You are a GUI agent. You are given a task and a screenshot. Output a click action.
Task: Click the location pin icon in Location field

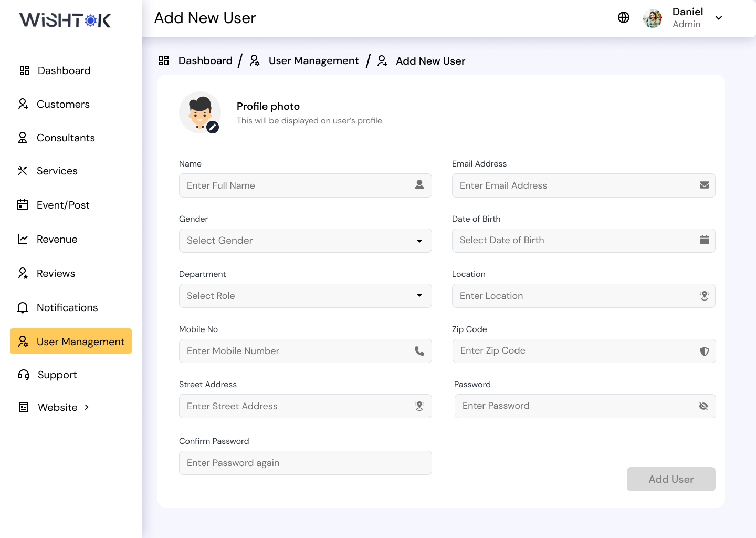(704, 296)
